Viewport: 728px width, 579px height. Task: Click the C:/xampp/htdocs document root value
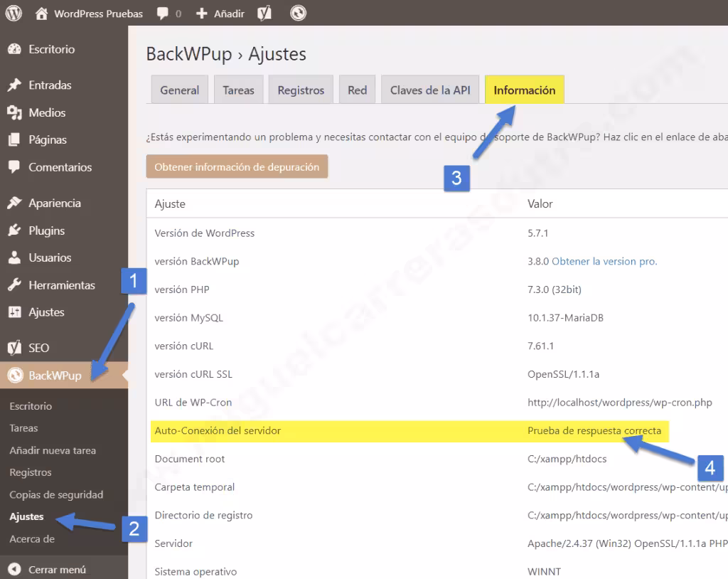click(x=567, y=459)
